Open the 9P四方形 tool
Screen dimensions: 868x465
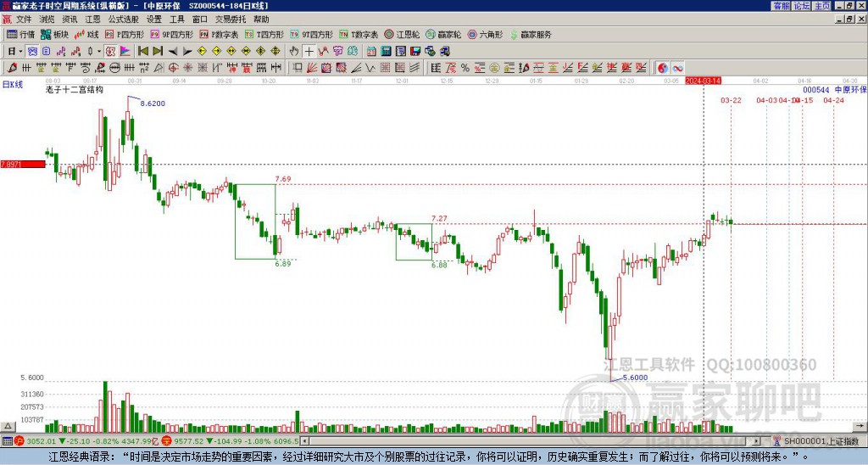pyautogui.click(x=171, y=34)
